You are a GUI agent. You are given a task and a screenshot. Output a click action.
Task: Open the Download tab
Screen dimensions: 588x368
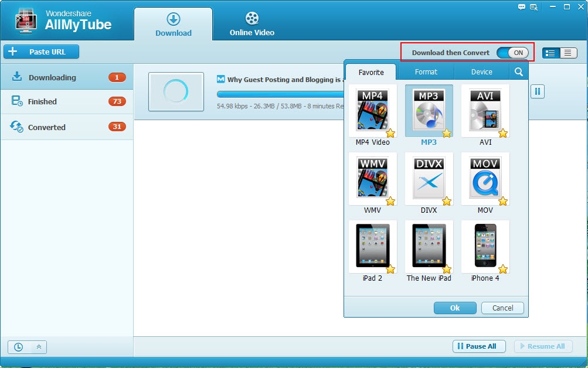174,25
